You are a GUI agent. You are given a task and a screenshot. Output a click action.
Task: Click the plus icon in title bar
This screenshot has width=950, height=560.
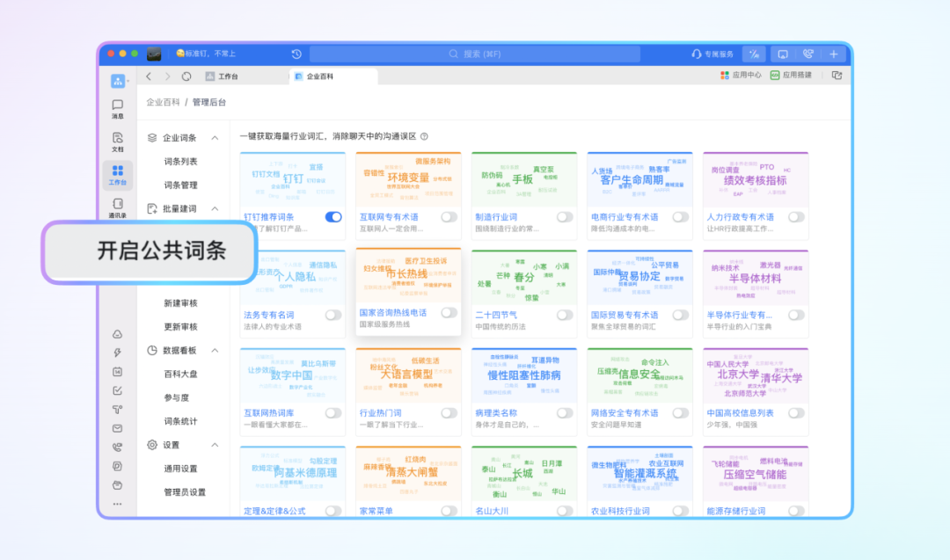tap(834, 54)
